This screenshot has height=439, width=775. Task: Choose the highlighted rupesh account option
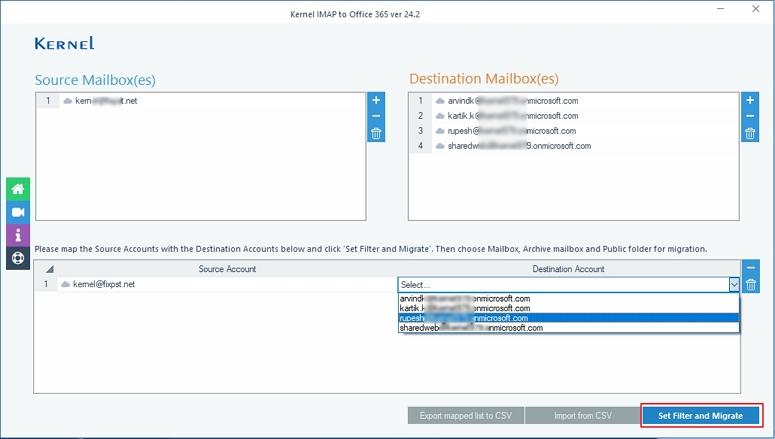pos(568,318)
